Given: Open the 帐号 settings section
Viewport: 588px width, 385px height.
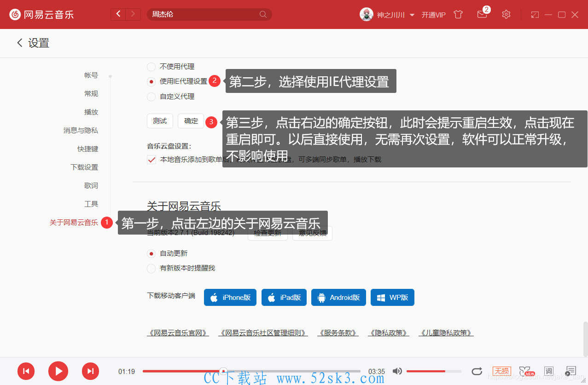Looking at the screenshot, I should pyautogui.click(x=91, y=75).
